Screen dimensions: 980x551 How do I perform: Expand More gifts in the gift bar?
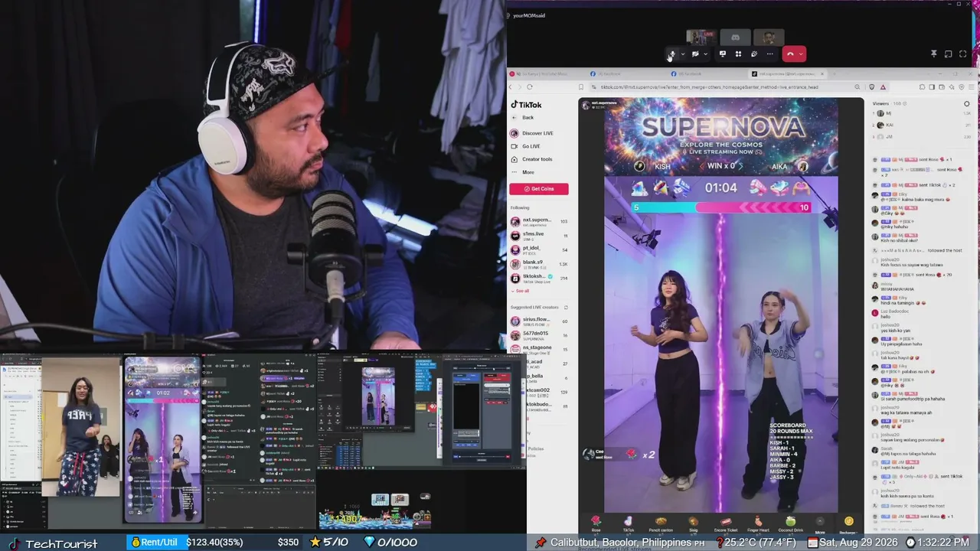pyautogui.click(x=820, y=525)
